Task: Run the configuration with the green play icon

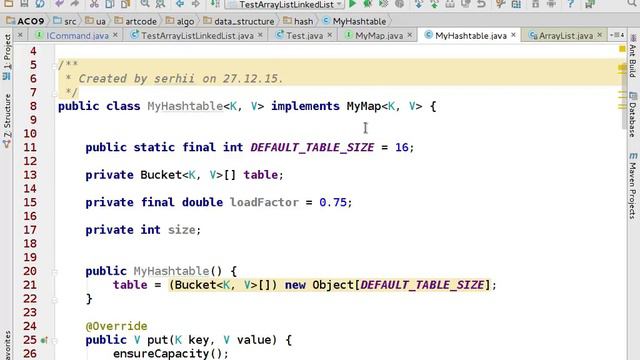Action: [x=353, y=4]
